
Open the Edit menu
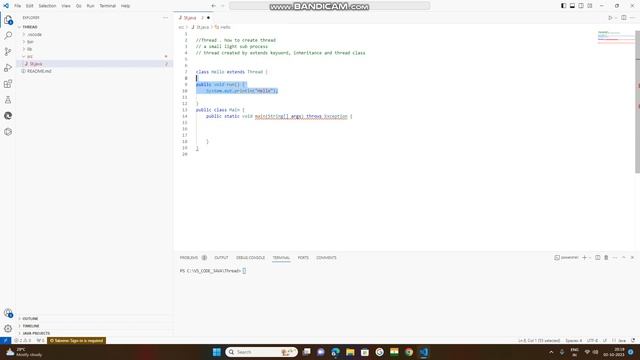point(30,6)
